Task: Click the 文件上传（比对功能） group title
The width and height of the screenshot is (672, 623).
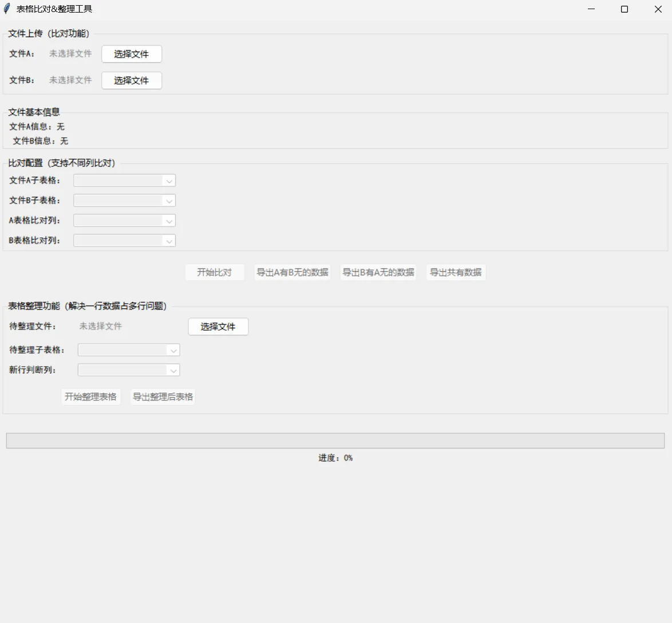Action: (49, 33)
